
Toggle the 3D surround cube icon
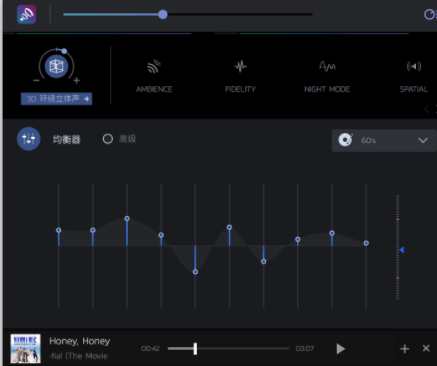coord(56,66)
